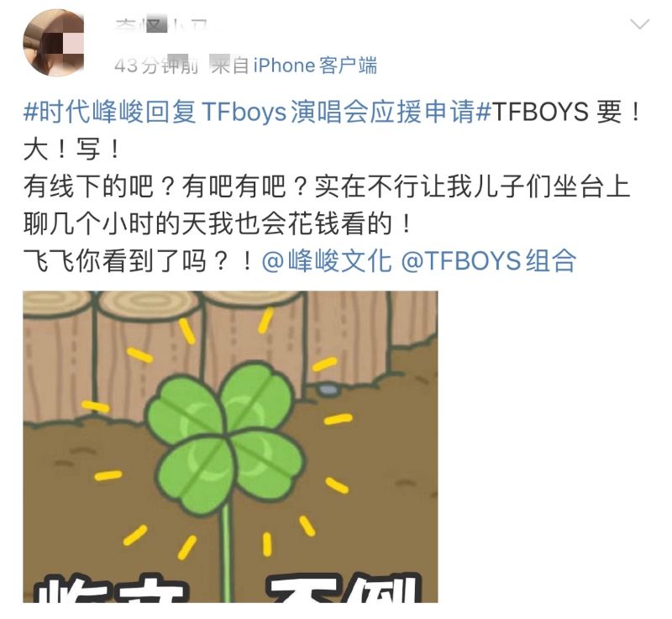Tap the 来自 source label beside timestamp
Viewport: 672px width, 619px height.
click(x=229, y=66)
